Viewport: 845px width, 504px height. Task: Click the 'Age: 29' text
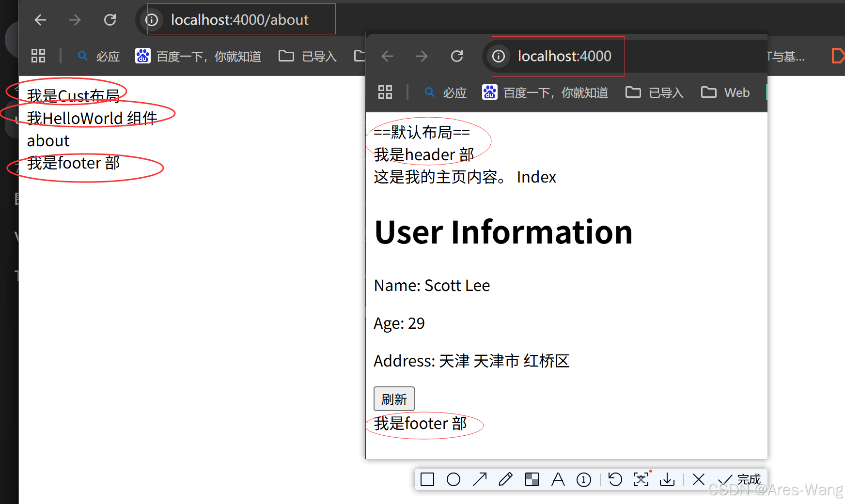coord(399,323)
